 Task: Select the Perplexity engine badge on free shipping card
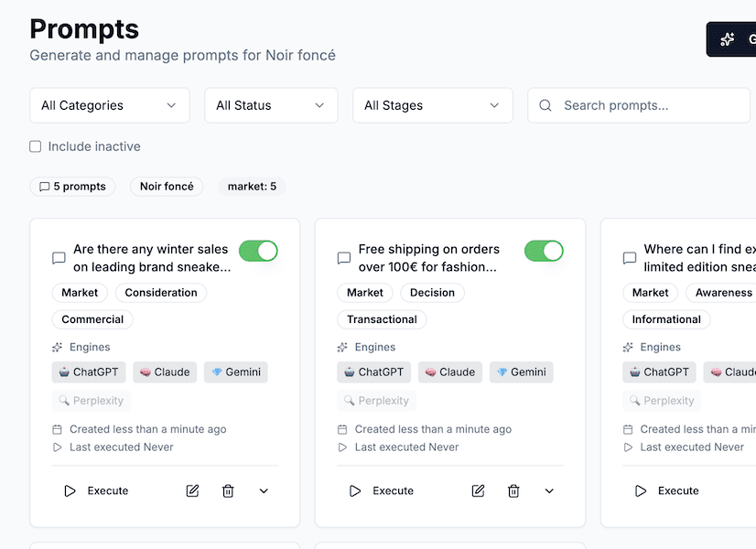(x=376, y=400)
